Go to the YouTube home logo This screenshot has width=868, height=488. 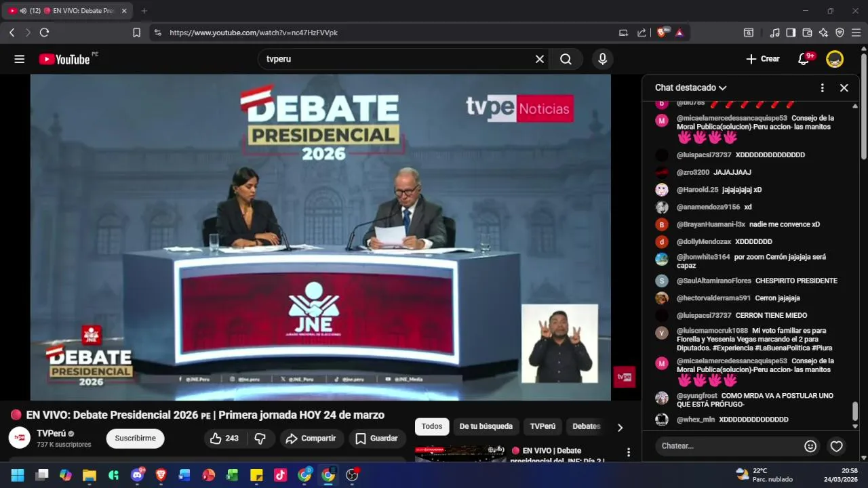(64, 59)
